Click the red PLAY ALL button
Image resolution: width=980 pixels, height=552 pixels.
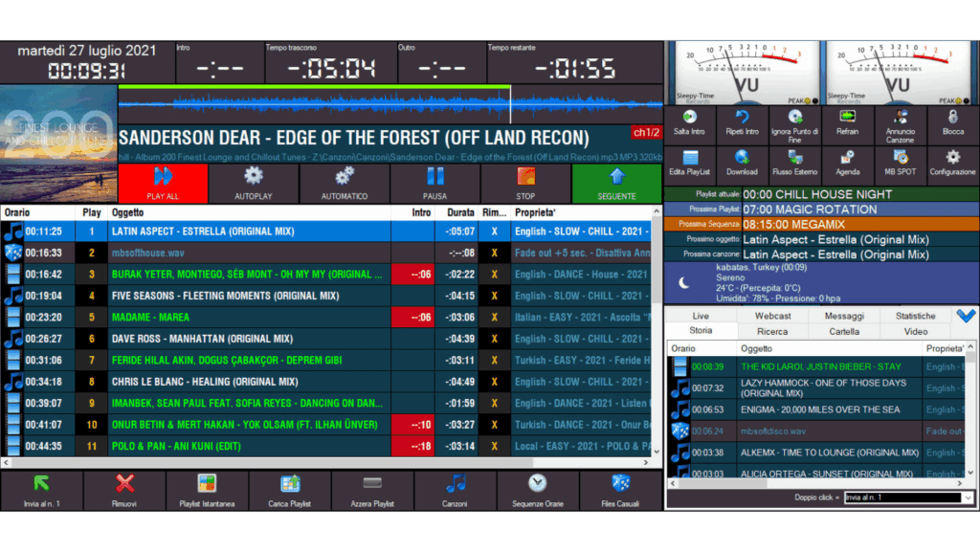[163, 182]
